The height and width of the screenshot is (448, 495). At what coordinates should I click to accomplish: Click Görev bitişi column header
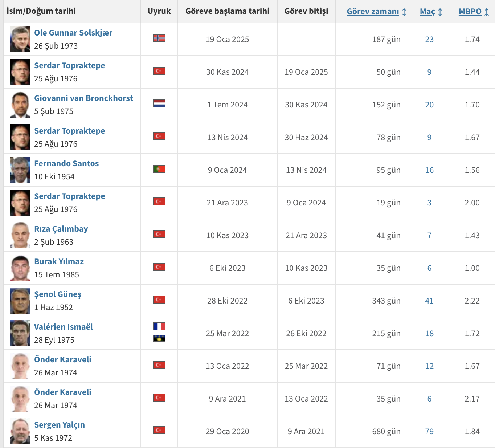pos(306,11)
